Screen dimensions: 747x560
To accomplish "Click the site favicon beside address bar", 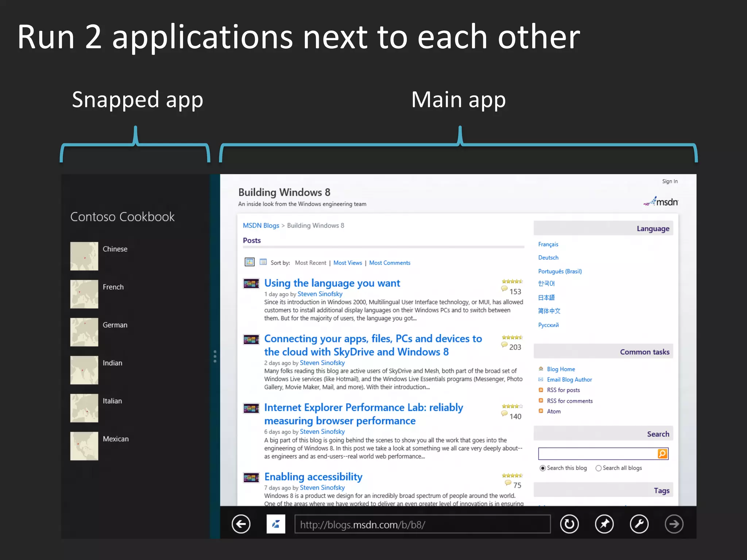I will (276, 524).
